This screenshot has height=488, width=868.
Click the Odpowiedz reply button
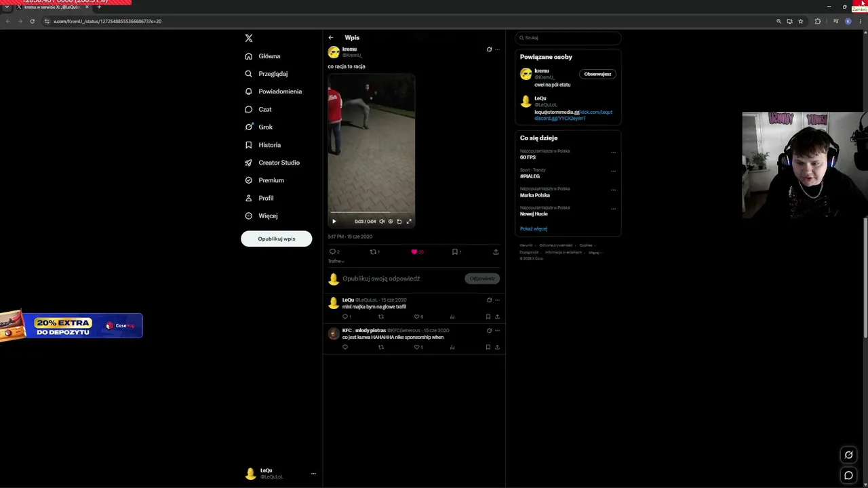tap(482, 279)
